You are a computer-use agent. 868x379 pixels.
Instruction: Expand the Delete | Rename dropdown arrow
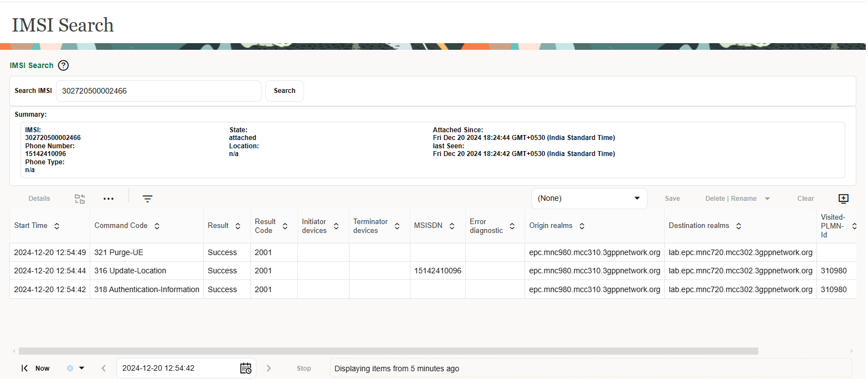[x=767, y=198]
